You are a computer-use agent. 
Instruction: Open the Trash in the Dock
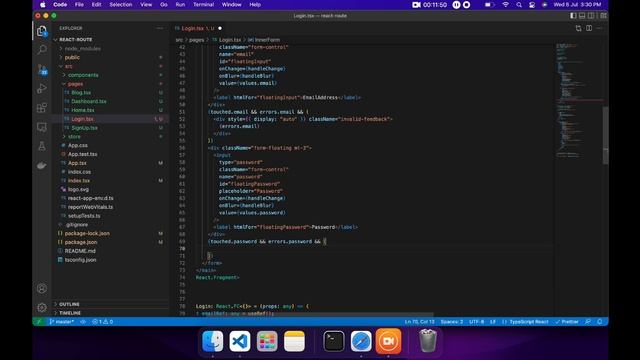click(428, 341)
